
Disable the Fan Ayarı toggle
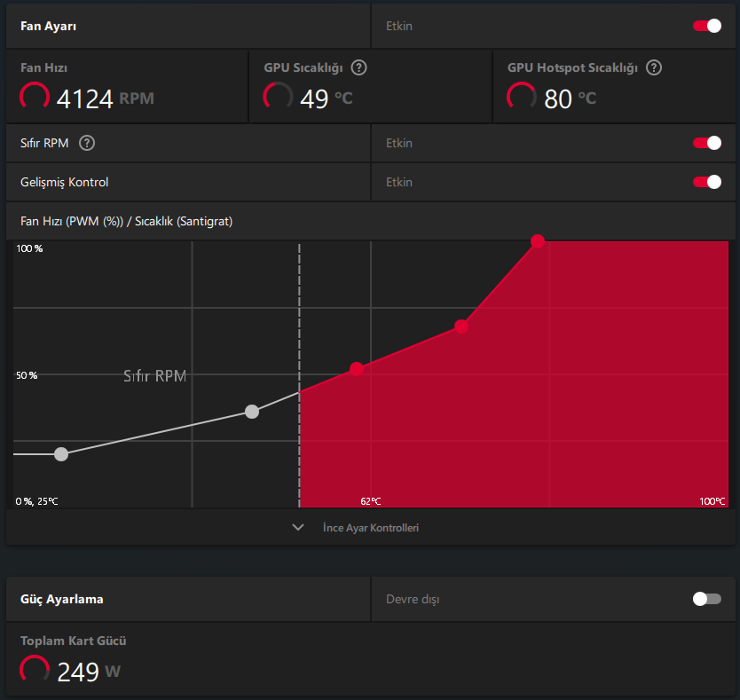[x=707, y=26]
